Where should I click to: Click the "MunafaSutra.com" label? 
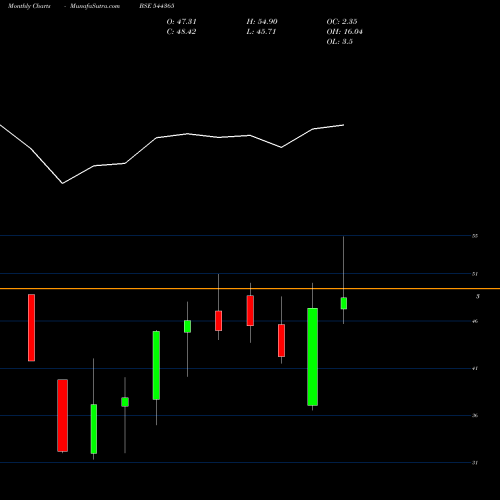click(x=95, y=6)
